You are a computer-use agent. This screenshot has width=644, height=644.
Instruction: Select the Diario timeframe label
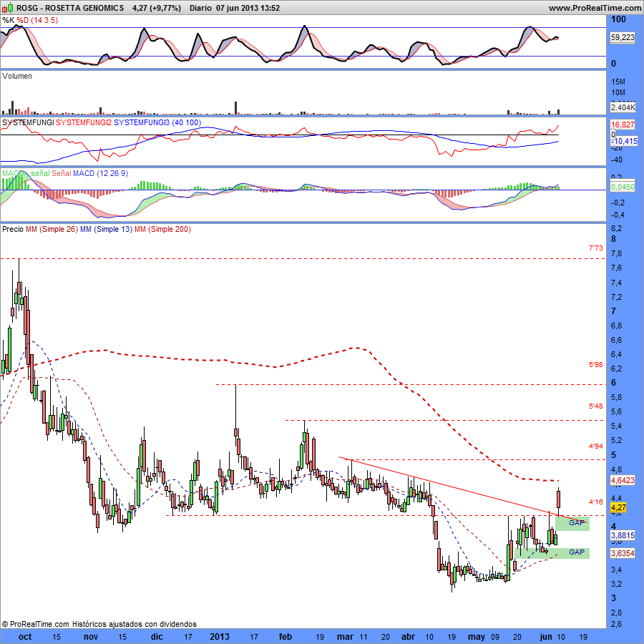200,8
